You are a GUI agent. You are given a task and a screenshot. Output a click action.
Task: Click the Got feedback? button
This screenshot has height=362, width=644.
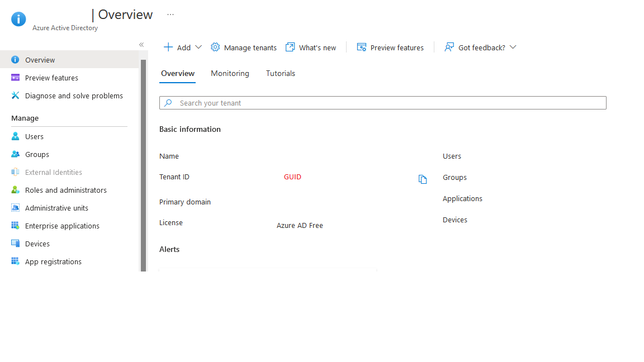(x=480, y=47)
